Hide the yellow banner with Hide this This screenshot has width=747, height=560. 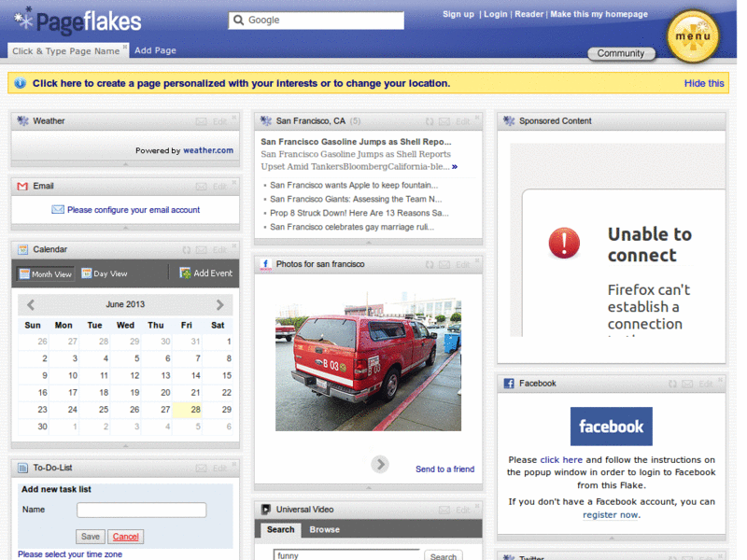click(704, 83)
